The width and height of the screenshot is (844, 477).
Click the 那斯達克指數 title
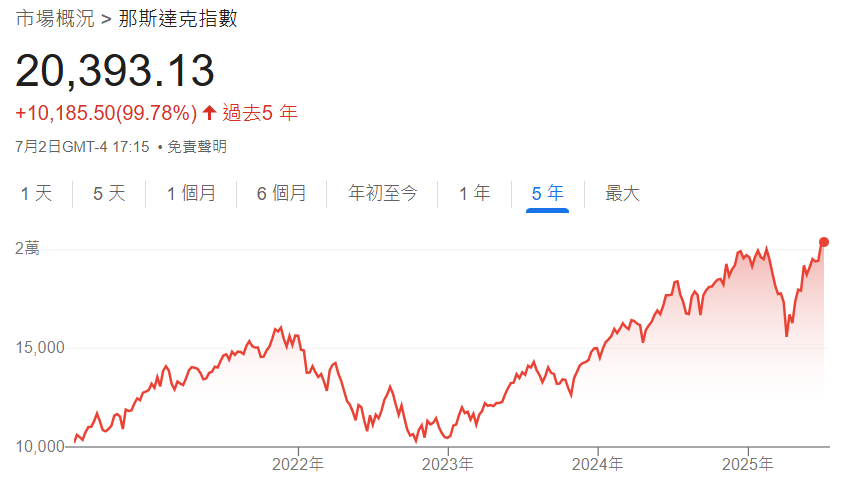[178, 19]
